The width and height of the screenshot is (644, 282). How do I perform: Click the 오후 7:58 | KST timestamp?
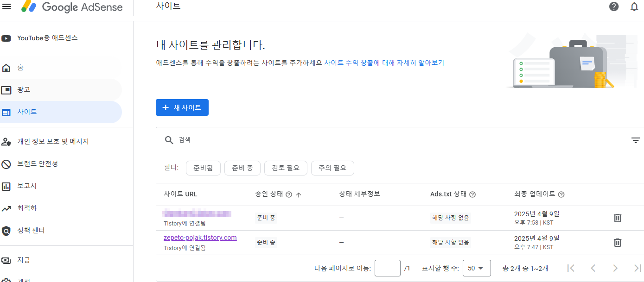click(534, 223)
